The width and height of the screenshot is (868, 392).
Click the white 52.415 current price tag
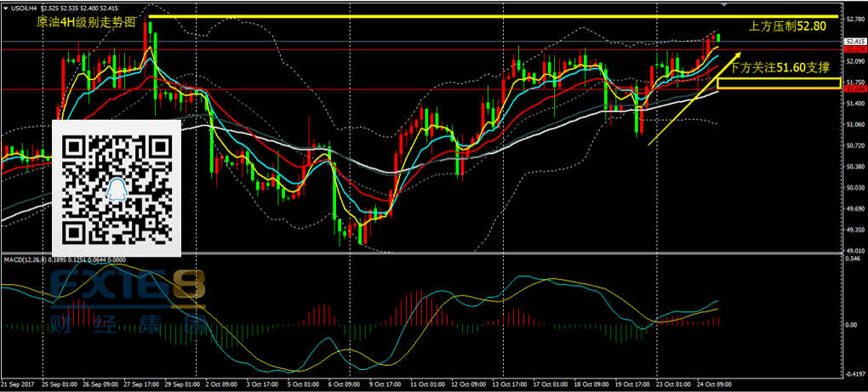click(x=854, y=41)
